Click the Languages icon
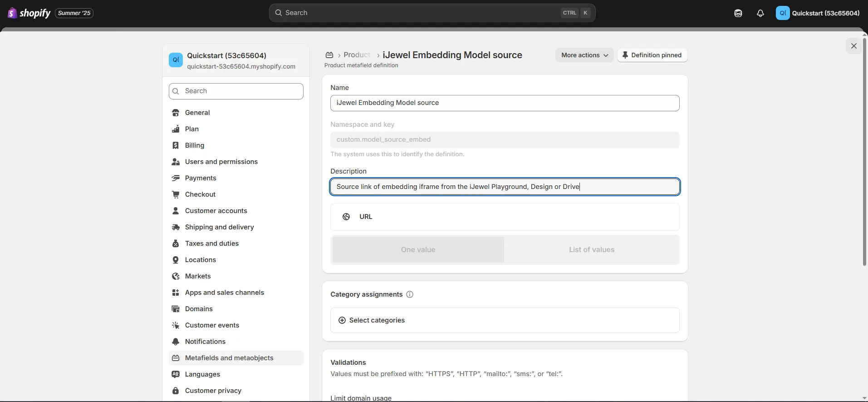Viewport: 868px width, 402px height. (176, 374)
